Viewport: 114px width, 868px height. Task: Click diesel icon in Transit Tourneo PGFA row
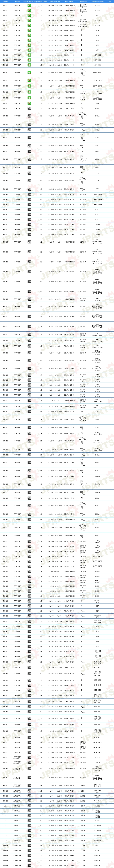29,769
